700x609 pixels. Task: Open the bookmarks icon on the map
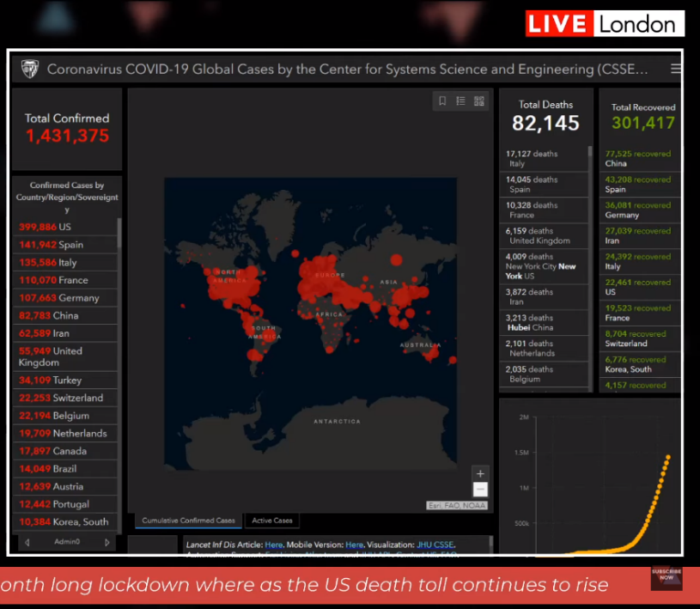pos(442,101)
